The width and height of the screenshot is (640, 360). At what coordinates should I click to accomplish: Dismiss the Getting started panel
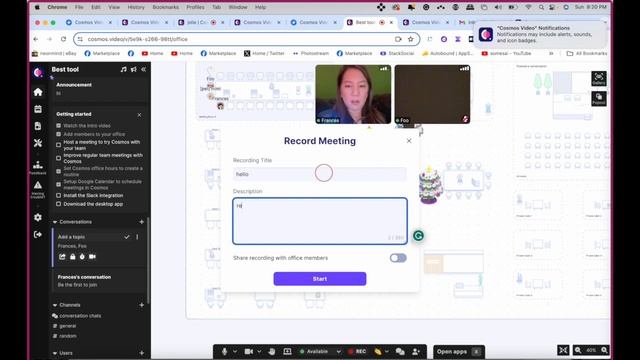(x=140, y=115)
